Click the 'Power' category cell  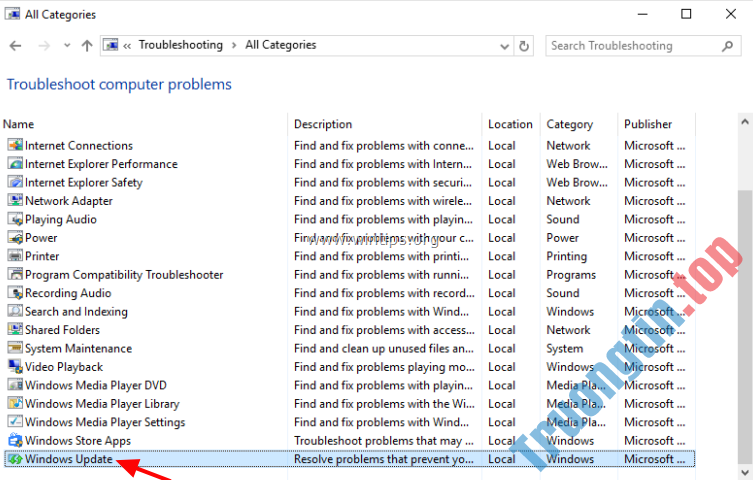pyautogui.click(x=562, y=238)
